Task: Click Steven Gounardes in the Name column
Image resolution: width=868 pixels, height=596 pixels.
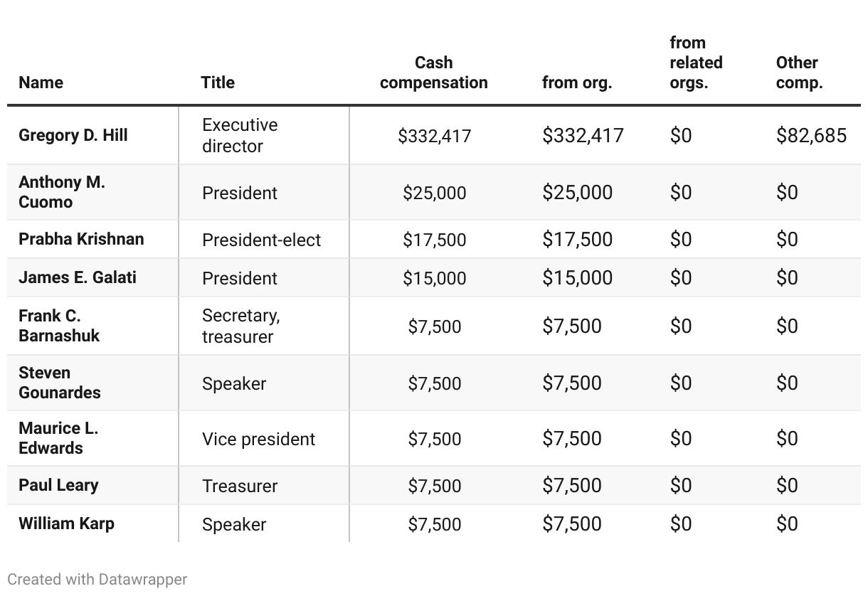Action: pos(60,383)
